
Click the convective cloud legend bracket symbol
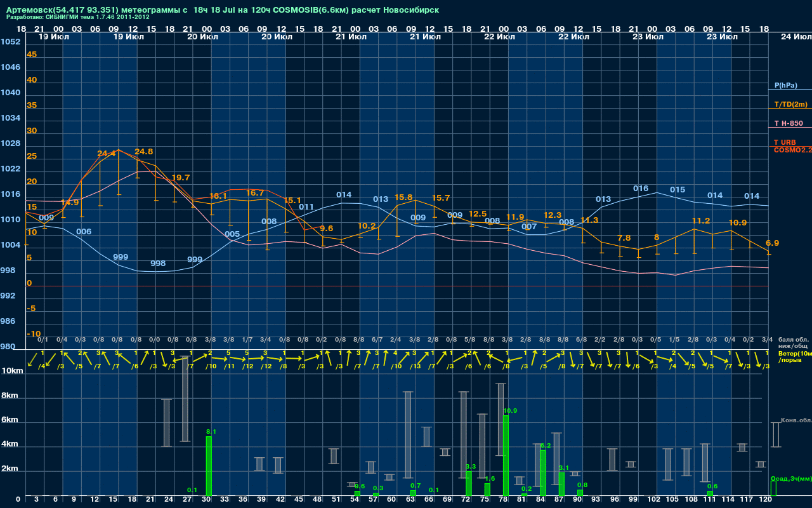[775, 435]
